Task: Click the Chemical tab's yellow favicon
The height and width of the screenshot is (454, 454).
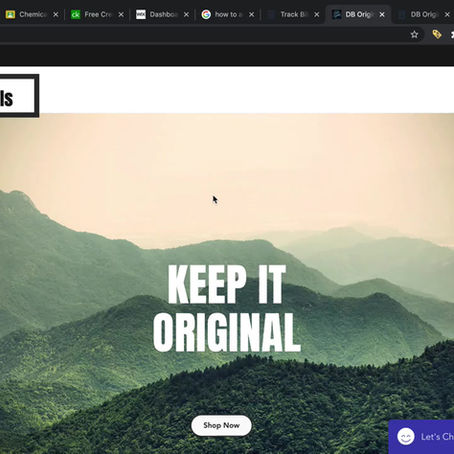Action: 10,14
